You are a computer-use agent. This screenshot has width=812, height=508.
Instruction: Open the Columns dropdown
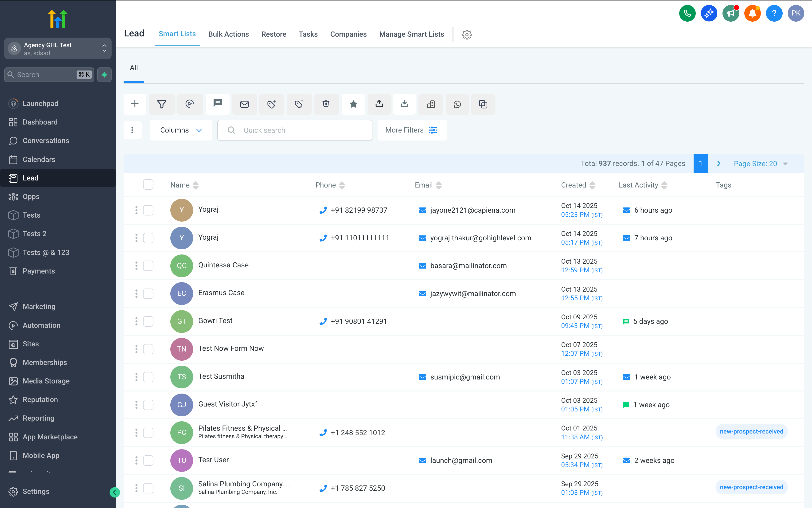tap(181, 130)
